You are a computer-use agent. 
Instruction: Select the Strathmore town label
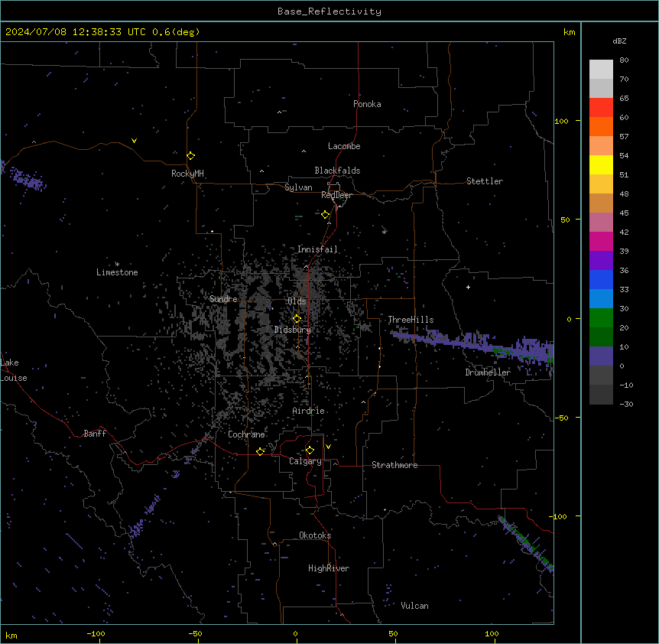(x=394, y=465)
